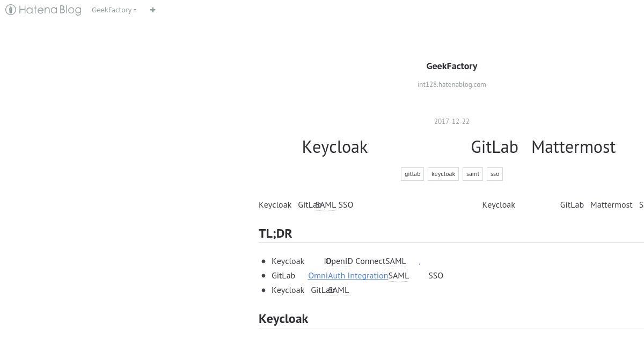Open the int128.hatenablog.com link
This screenshot has height=338, width=644.
[452, 84]
